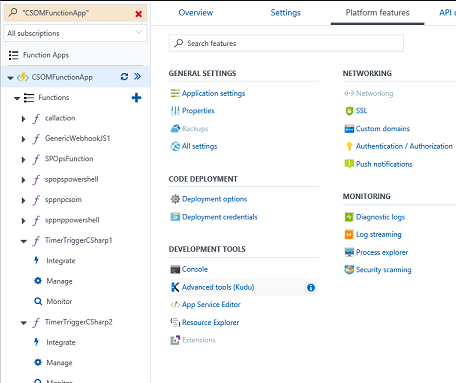This screenshot has width=456, height=383.
Task: Open the Application settings link
Action: [x=213, y=93]
